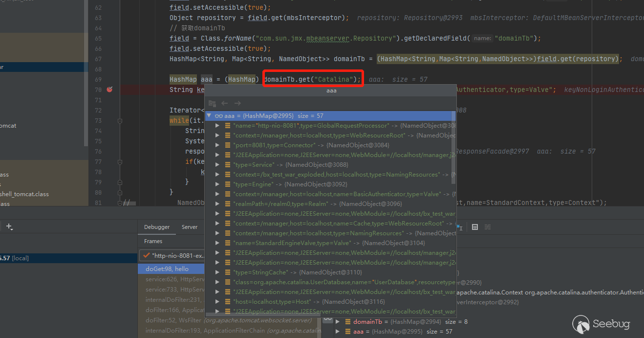Click the forward arrow in the aaa popup
644x338 pixels.
[237, 103]
